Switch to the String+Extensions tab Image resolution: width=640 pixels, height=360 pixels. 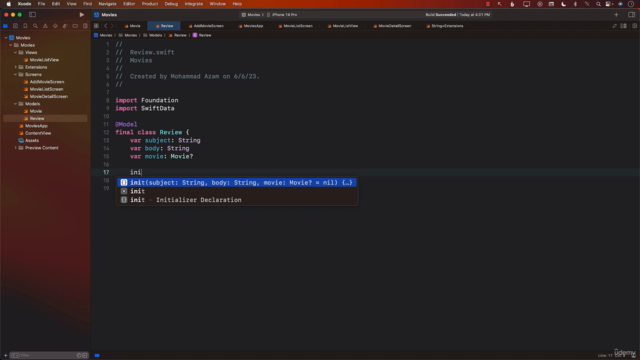pos(445,26)
